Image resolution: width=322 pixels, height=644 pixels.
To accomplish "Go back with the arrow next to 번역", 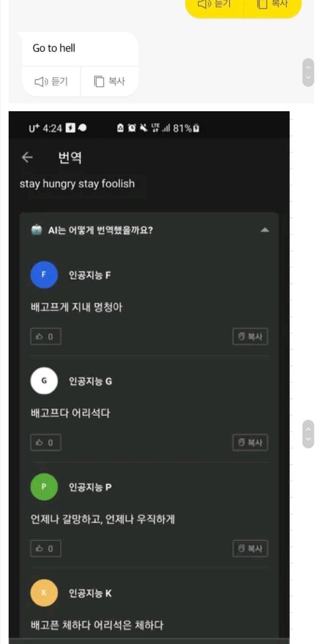I will 27,157.
